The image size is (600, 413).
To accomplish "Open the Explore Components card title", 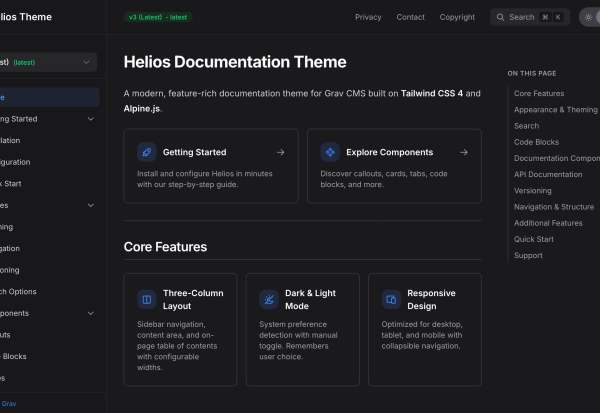I will [x=390, y=152].
